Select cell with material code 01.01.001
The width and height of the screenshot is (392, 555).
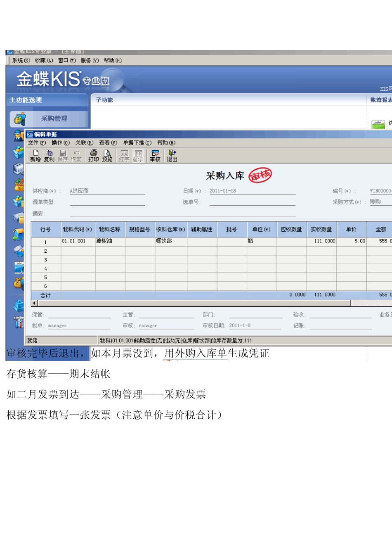(78, 241)
